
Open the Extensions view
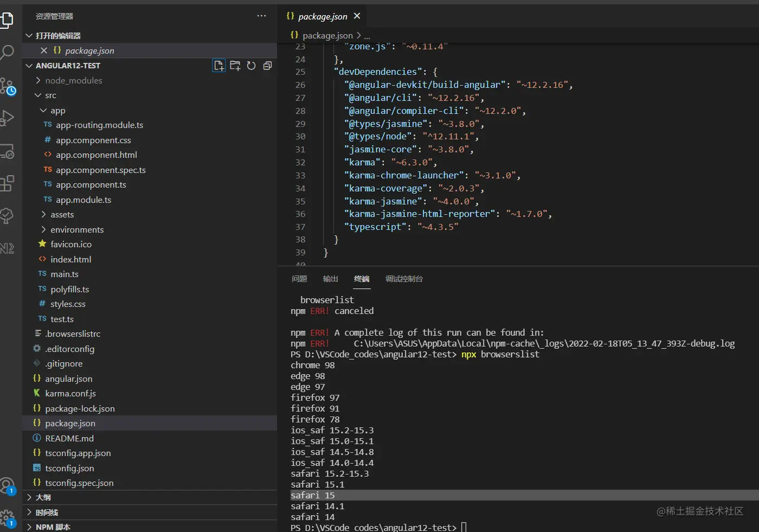tap(7, 183)
